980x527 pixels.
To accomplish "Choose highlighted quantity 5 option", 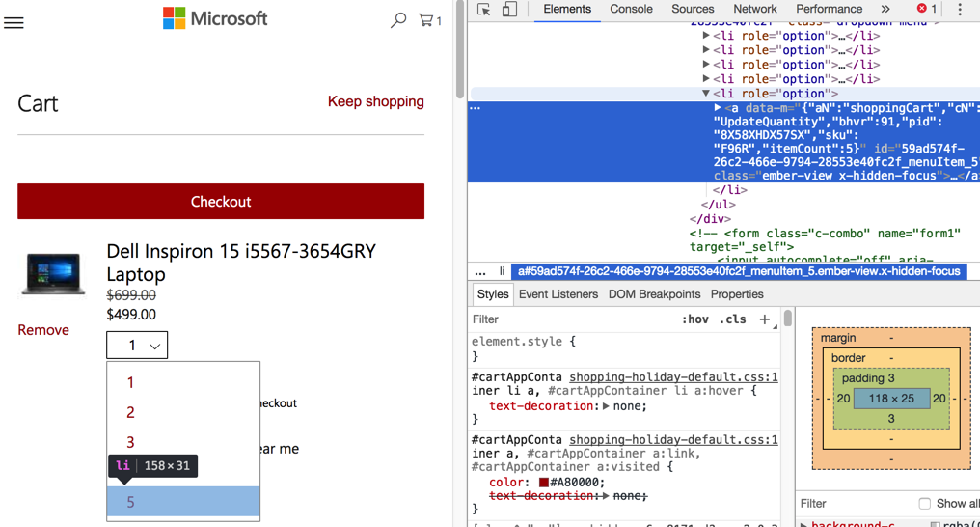I will point(183,501).
